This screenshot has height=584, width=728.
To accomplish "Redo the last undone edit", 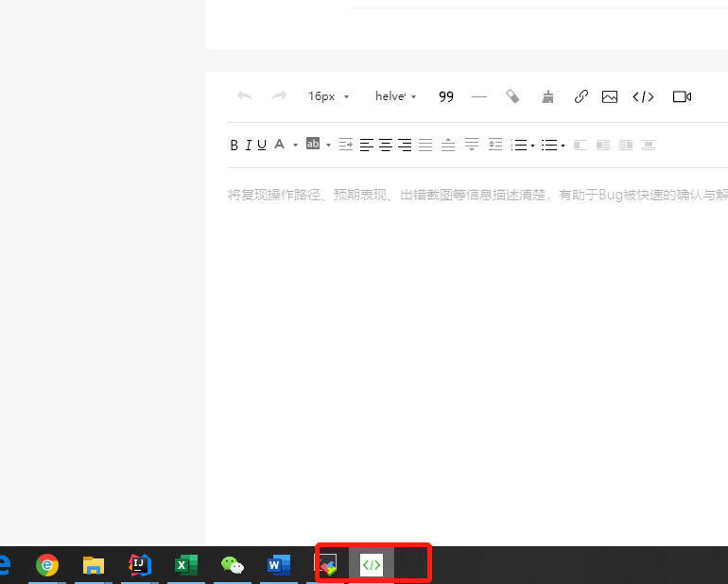I will [x=279, y=96].
